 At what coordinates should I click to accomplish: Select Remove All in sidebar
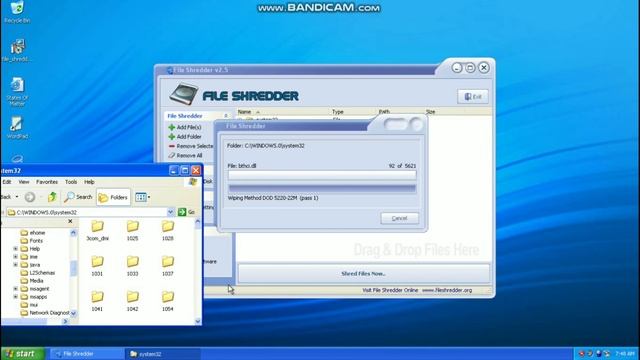[185, 156]
